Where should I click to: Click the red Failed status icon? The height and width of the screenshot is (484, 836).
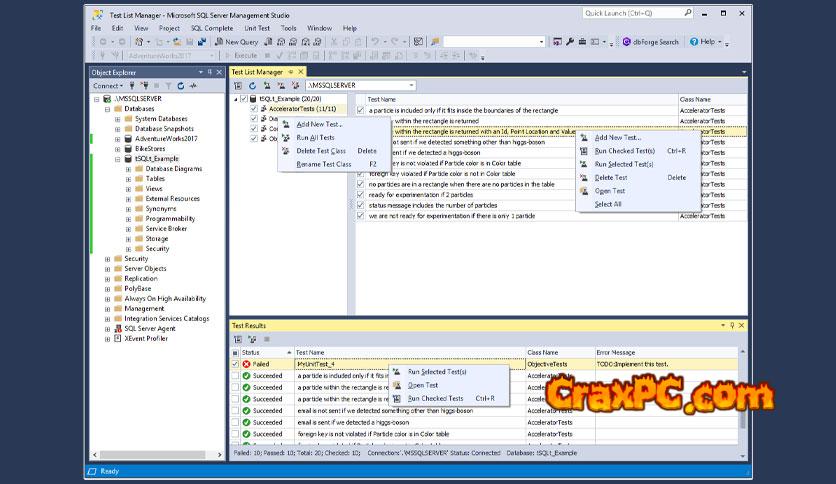pos(246,364)
